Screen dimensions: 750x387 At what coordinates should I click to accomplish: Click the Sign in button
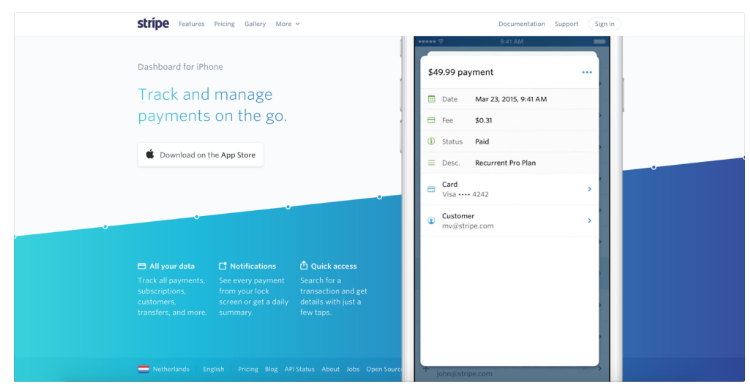click(605, 24)
